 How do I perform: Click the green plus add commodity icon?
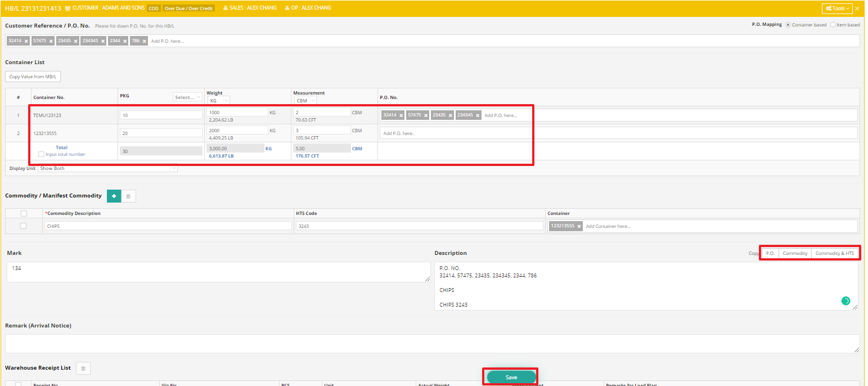click(114, 196)
